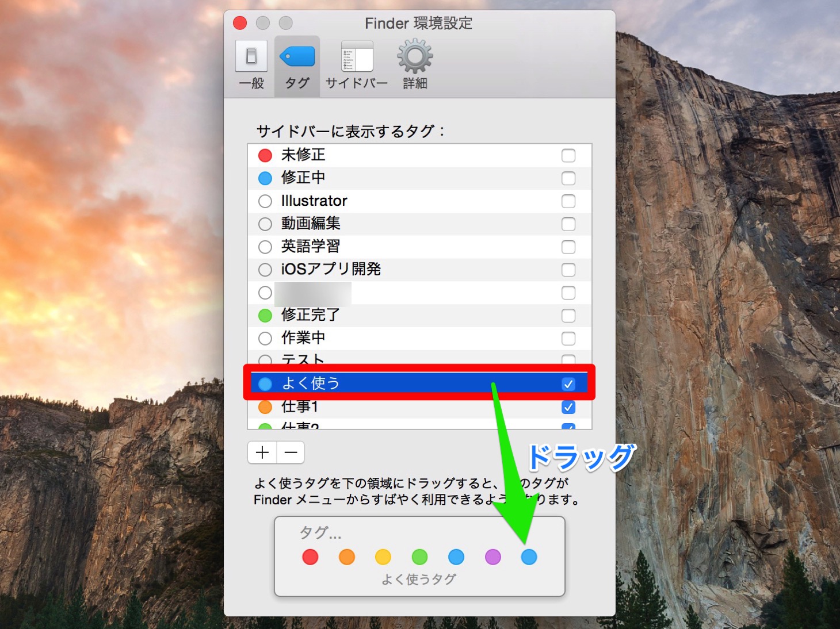Uncheck the 仕事1 tag checkbox
Image resolution: width=840 pixels, height=629 pixels.
[568, 407]
